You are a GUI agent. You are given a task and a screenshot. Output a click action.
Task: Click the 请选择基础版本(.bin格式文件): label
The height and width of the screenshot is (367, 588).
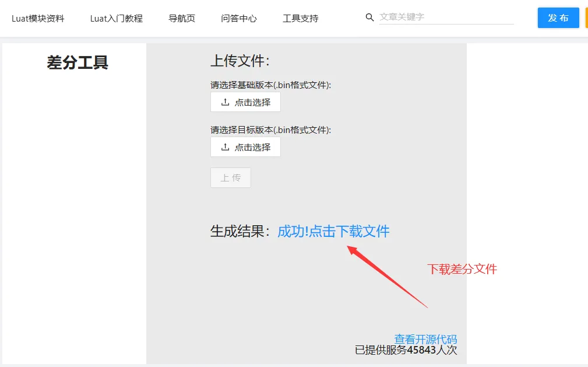tap(271, 85)
